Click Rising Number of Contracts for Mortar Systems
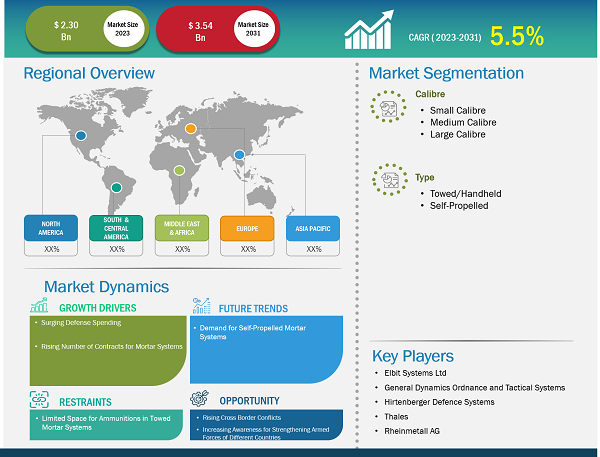 (112, 346)
